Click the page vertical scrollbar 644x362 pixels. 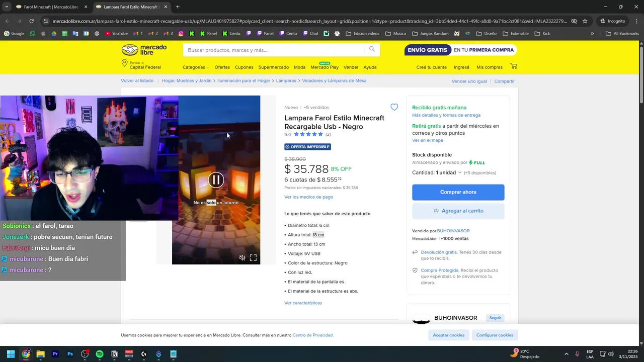tap(641, 75)
